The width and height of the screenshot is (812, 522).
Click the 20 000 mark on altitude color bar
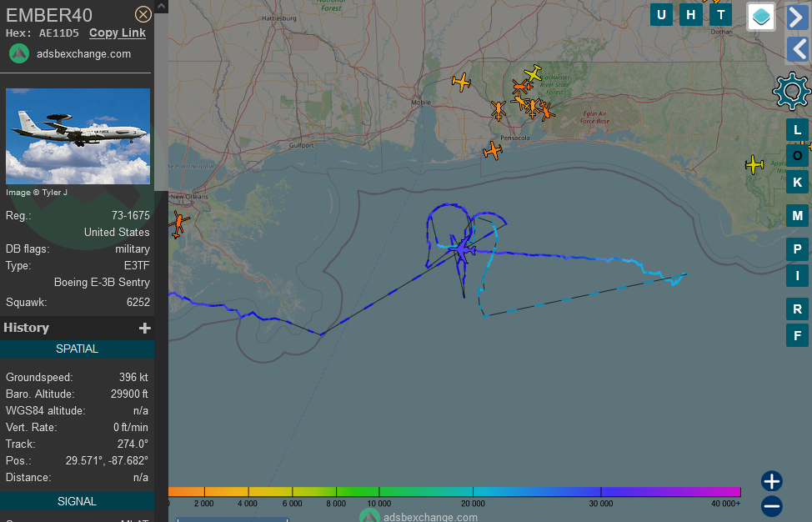[x=473, y=504]
